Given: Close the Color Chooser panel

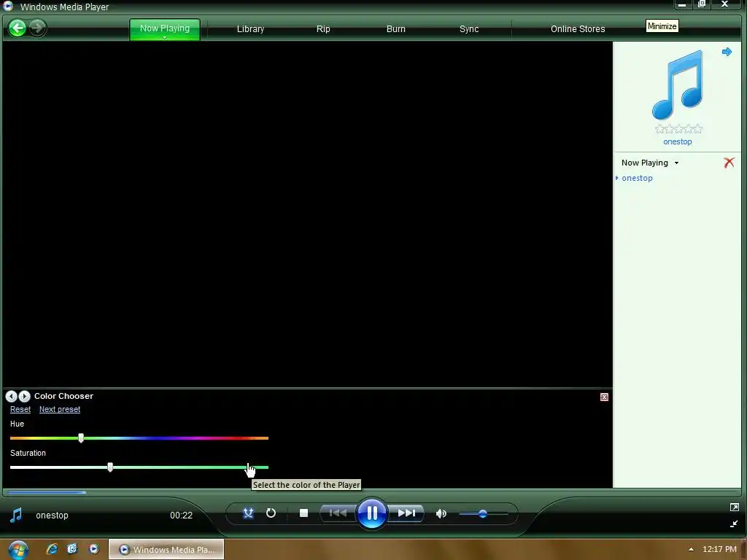Looking at the screenshot, I should [x=604, y=397].
